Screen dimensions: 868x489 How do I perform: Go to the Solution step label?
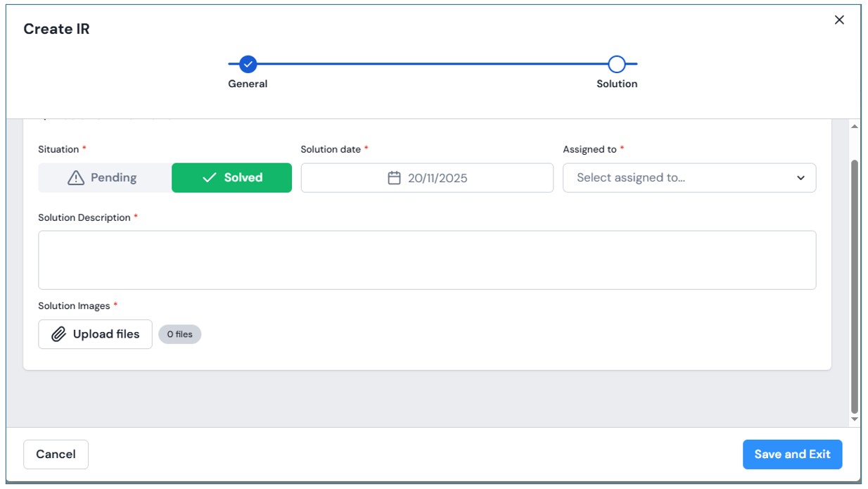616,84
